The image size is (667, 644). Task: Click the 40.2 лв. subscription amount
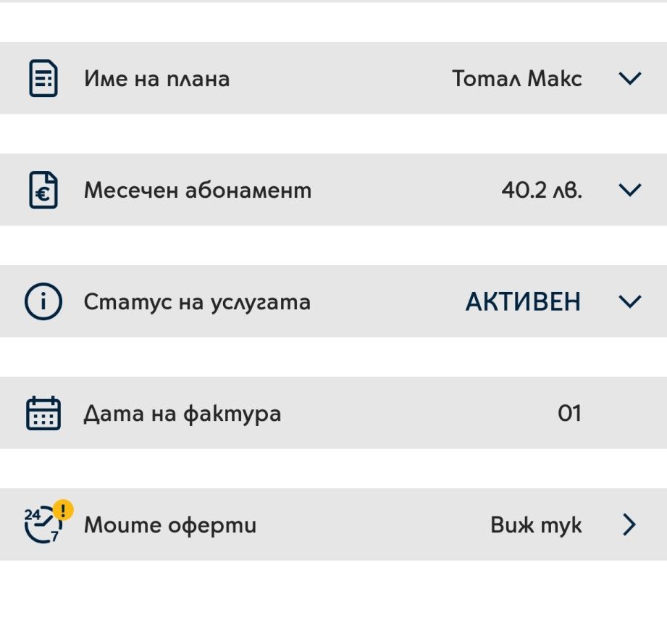pos(542,190)
